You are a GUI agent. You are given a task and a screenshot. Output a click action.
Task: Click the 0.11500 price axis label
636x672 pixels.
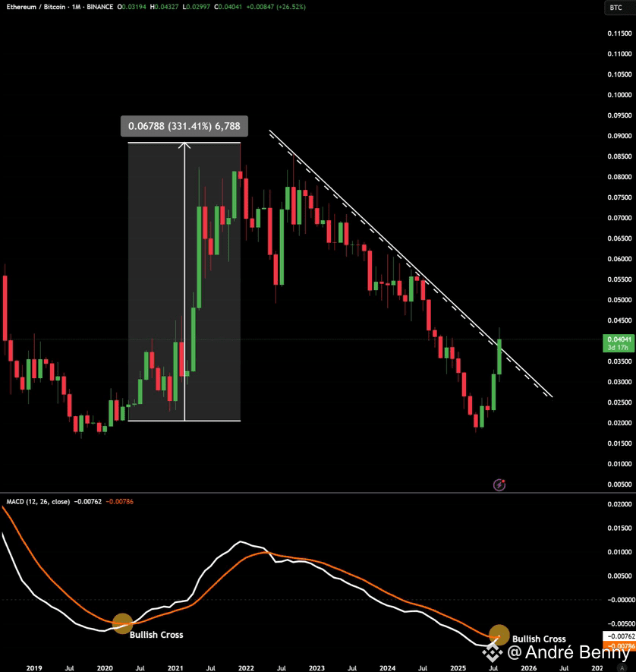pyautogui.click(x=619, y=33)
